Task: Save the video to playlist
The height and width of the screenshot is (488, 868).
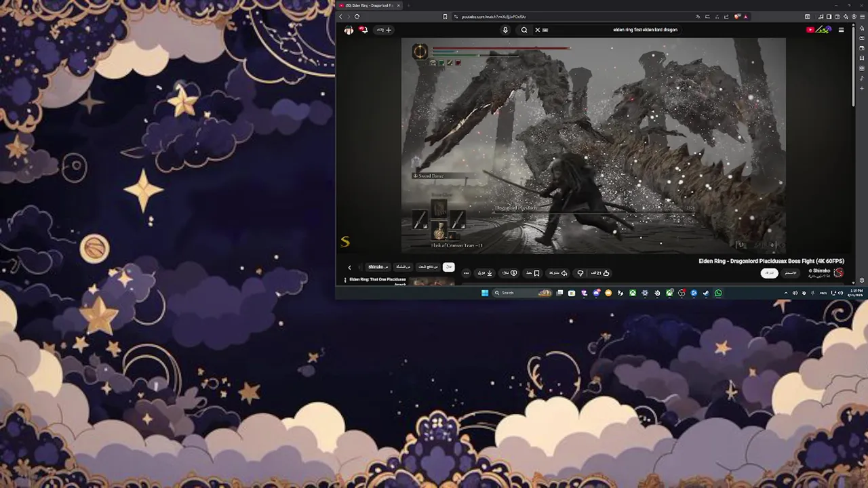Action: [x=532, y=273]
